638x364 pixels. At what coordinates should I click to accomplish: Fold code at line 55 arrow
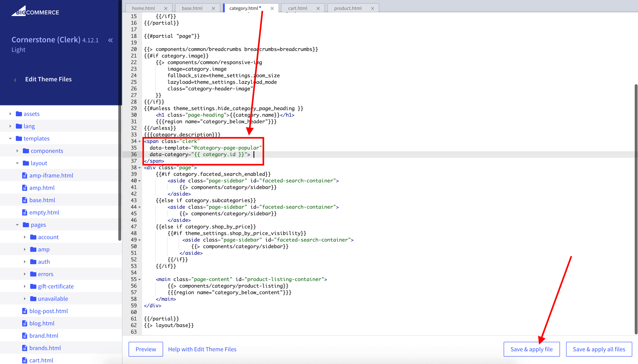pos(139,280)
